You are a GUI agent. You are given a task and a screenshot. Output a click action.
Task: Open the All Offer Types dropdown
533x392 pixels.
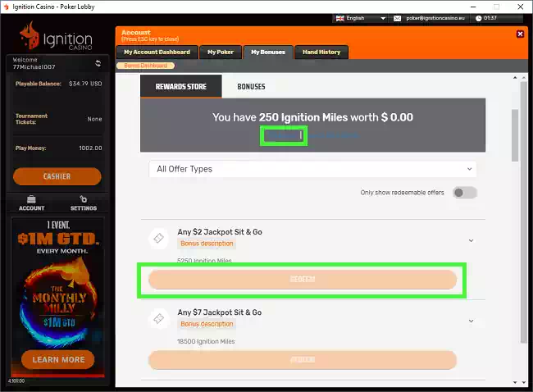click(x=312, y=169)
